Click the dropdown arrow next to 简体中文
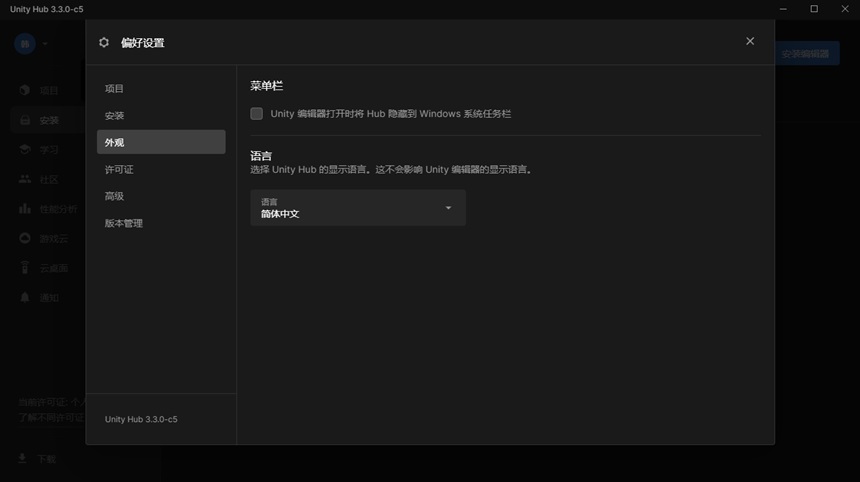This screenshot has width=860, height=482. pos(448,208)
